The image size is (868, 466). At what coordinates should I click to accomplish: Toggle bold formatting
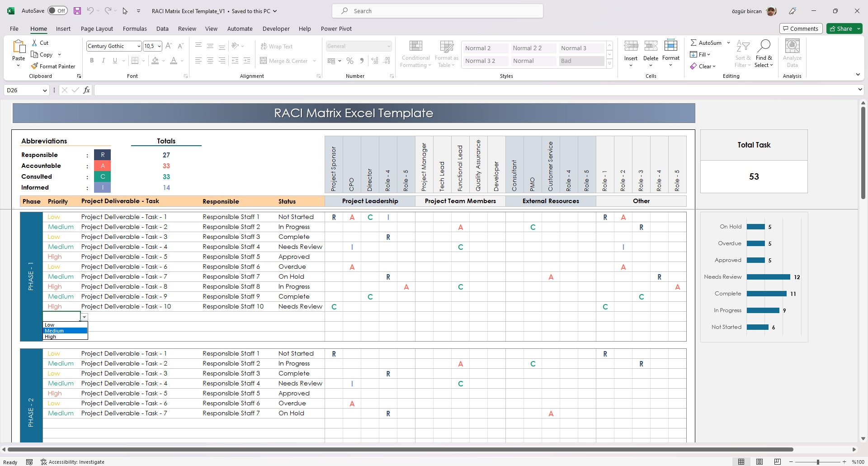92,60
